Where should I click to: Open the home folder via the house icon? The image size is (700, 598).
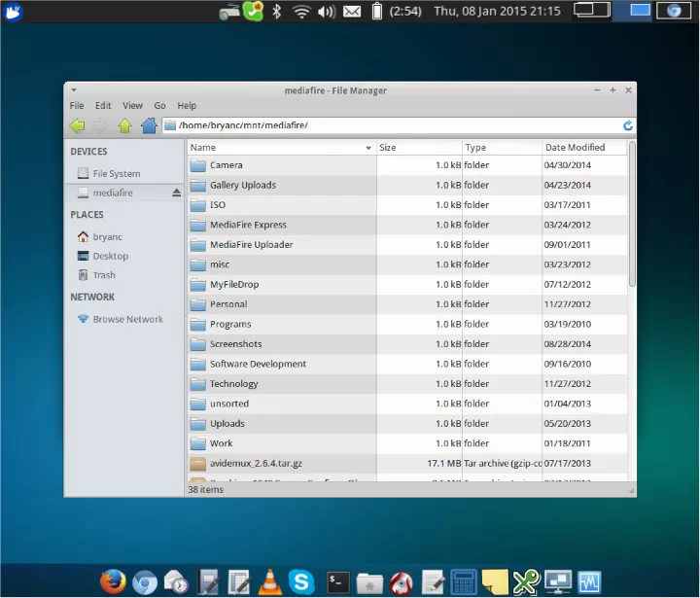click(x=149, y=125)
